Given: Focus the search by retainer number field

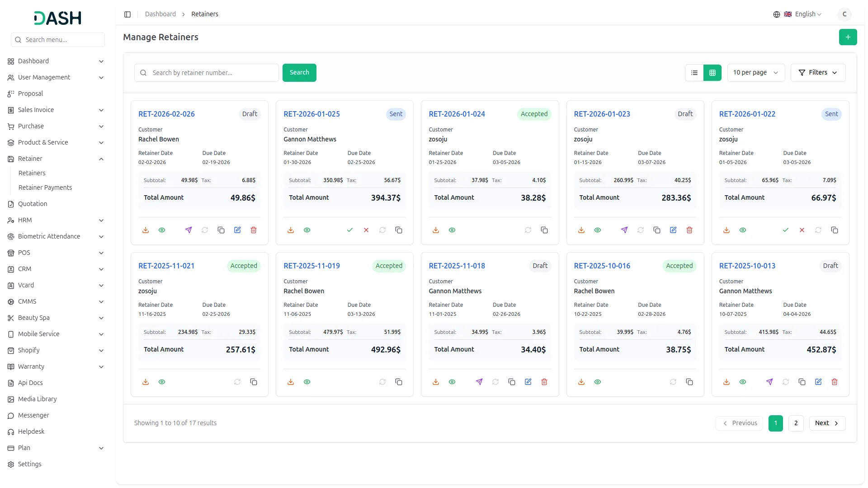Looking at the screenshot, I should [207, 73].
